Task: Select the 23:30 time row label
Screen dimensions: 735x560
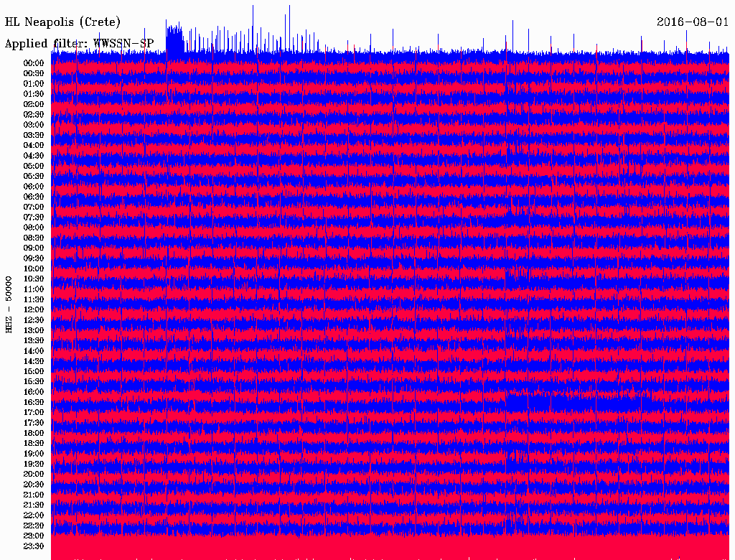Action: 34,546
